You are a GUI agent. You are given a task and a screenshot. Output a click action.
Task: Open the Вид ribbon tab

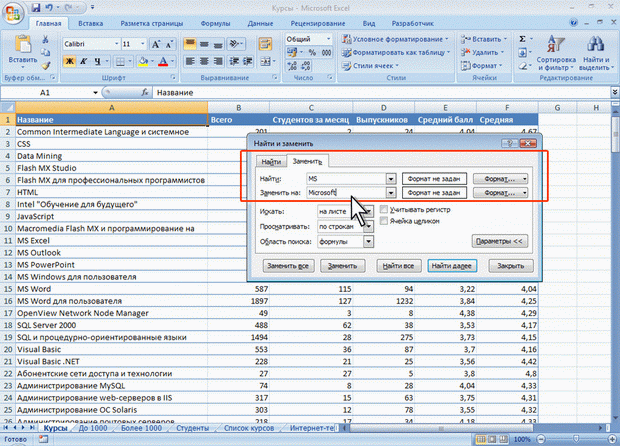[x=369, y=23]
